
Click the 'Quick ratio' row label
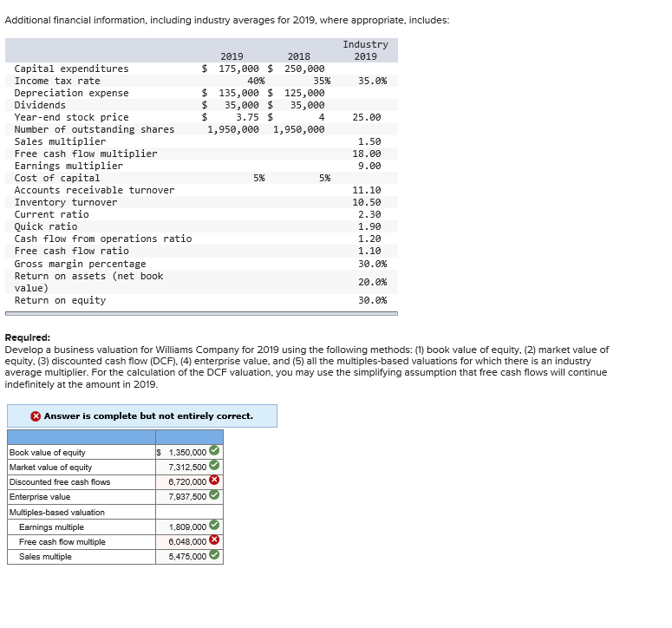click(46, 226)
